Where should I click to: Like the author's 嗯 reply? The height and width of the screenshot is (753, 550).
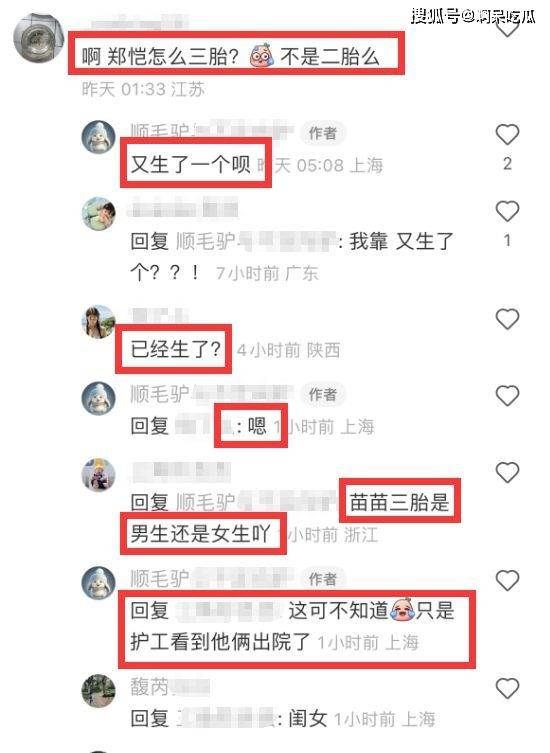[507, 396]
